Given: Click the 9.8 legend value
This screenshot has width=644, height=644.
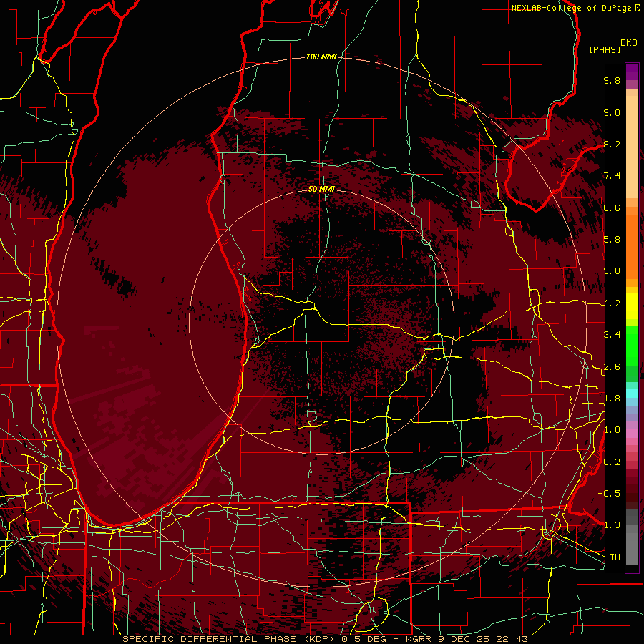Looking at the screenshot, I should pos(612,80).
